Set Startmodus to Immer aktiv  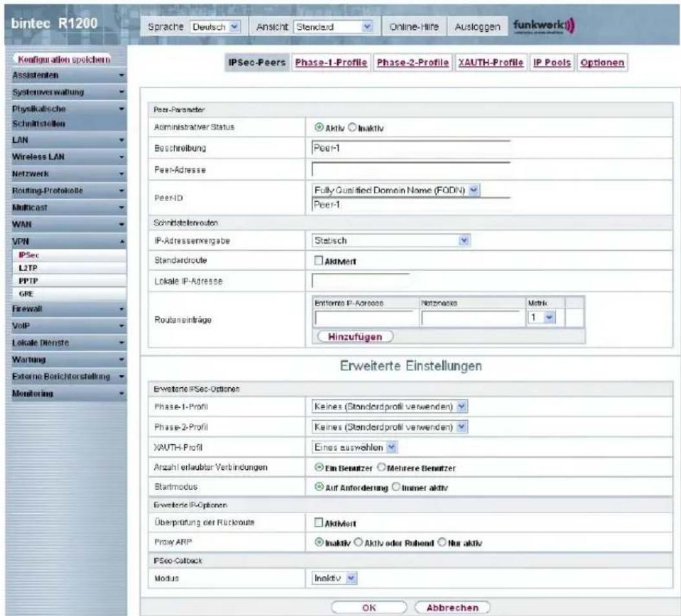click(396, 487)
